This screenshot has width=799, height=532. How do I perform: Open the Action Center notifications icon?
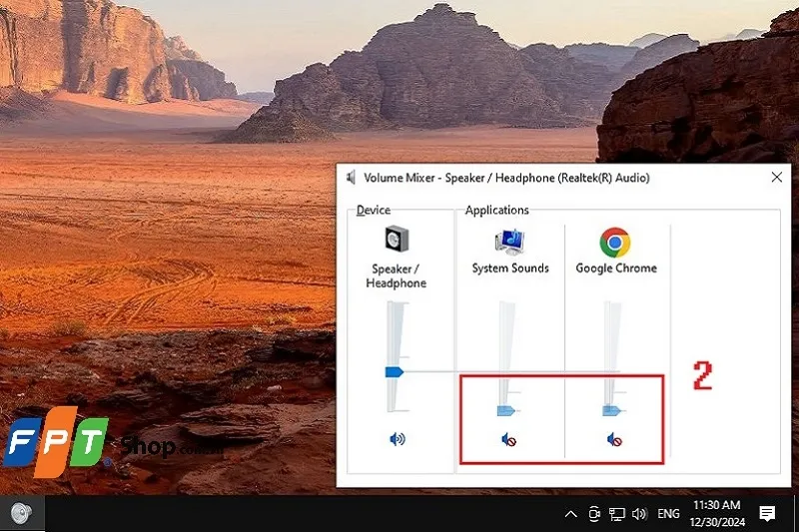[x=767, y=514]
